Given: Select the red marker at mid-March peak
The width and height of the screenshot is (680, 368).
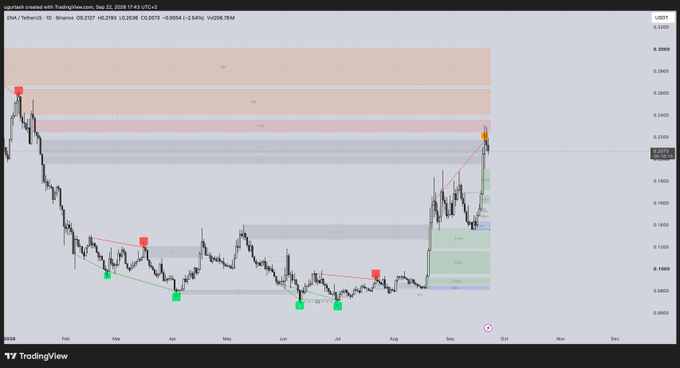Looking at the screenshot, I should (144, 241).
